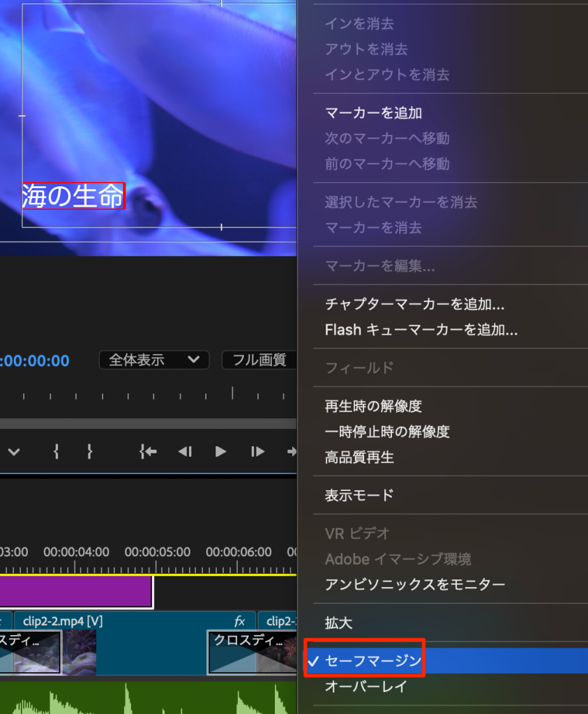This screenshot has height=714, width=588.
Task: Click the blue 00:00:00 timecode display
Action: click(35, 360)
